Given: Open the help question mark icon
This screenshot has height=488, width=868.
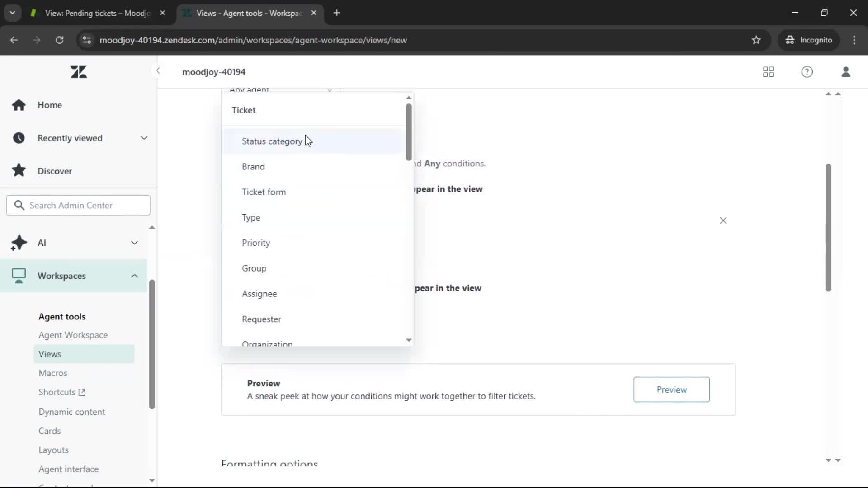Looking at the screenshot, I should 807,72.
